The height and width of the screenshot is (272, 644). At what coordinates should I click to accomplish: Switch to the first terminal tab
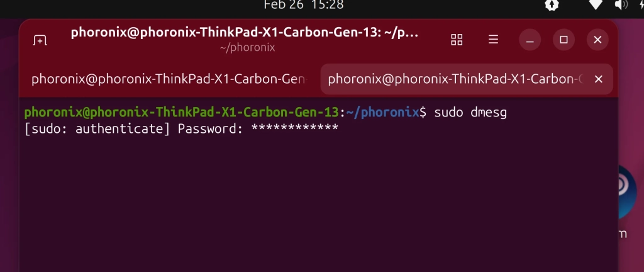click(x=169, y=79)
